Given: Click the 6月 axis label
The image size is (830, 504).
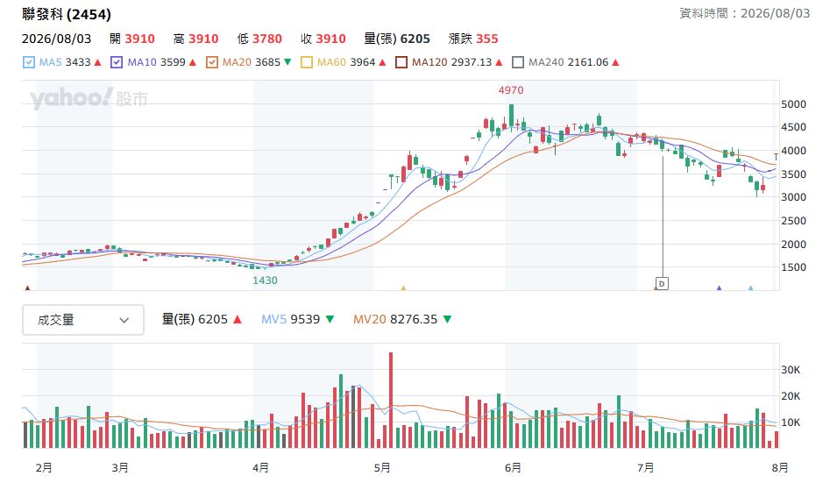Looking at the screenshot, I should tap(513, 468).
